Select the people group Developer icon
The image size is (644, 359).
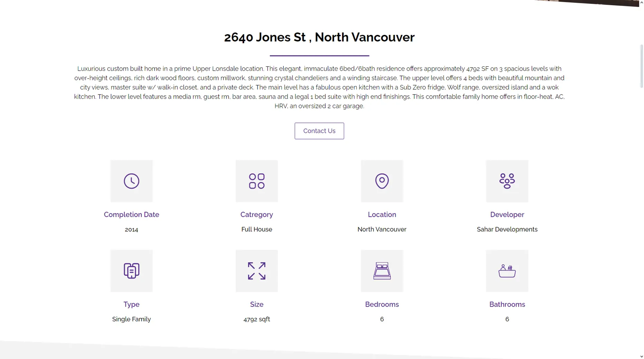coord(507,181)
